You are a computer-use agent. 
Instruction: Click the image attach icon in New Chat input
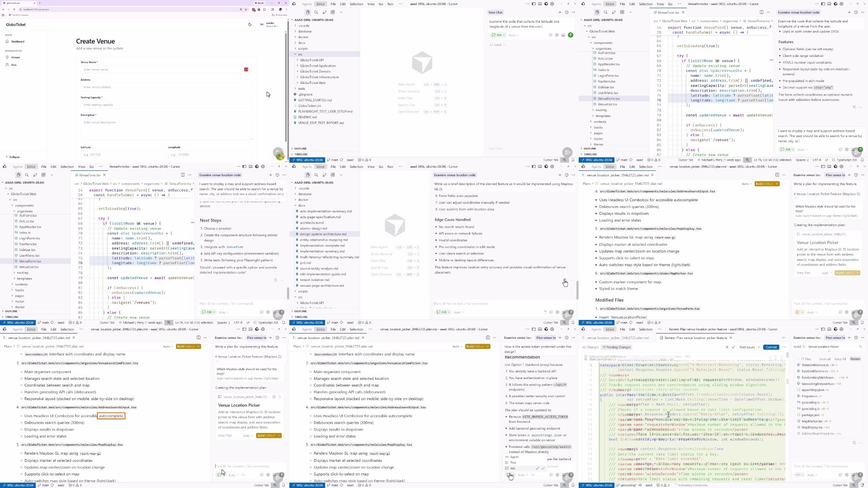pyautogui.click(x=563, y=35)
